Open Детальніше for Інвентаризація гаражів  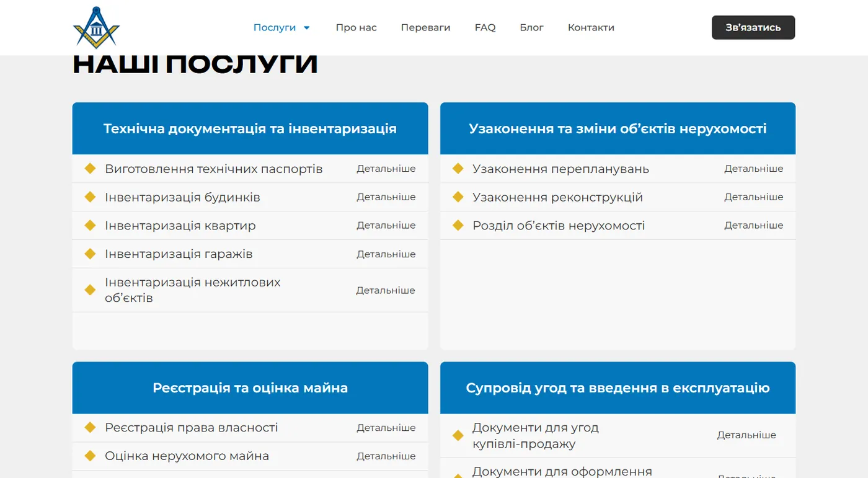pyautogui.click(x=386, y=254)
